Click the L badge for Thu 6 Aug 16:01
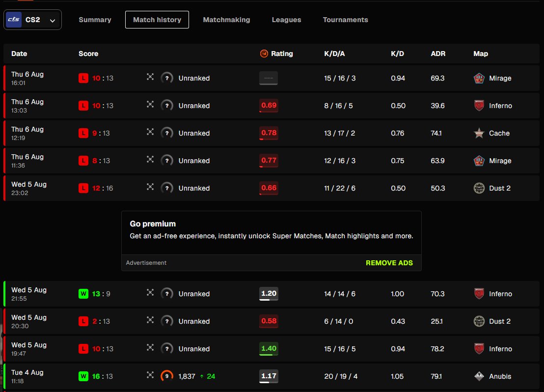 coord(83,78)
